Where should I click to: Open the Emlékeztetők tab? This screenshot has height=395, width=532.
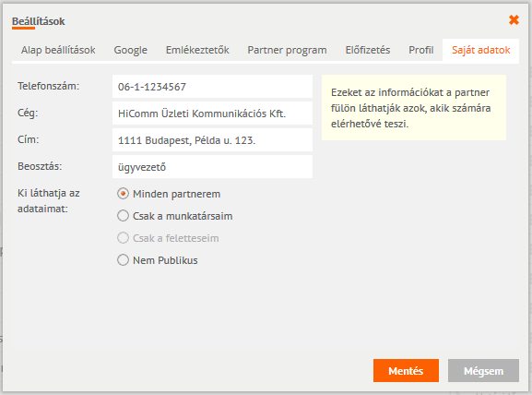tap(197, 50)
